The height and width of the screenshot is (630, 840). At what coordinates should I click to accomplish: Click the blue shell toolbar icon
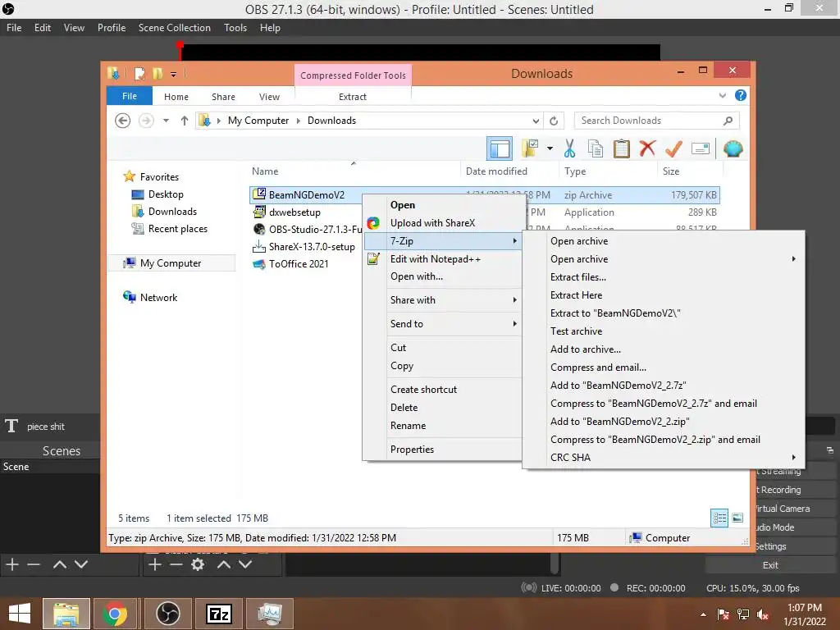tap(733, 148)
